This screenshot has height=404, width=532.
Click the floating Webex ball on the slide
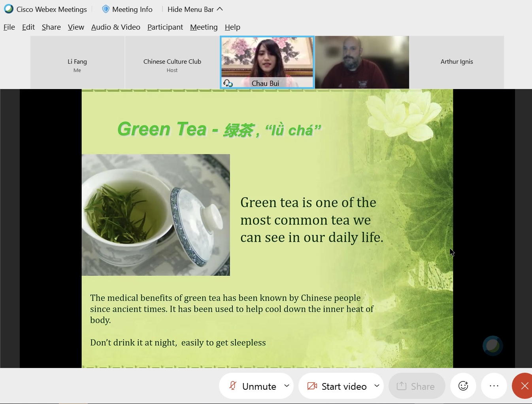coord(492,346)
